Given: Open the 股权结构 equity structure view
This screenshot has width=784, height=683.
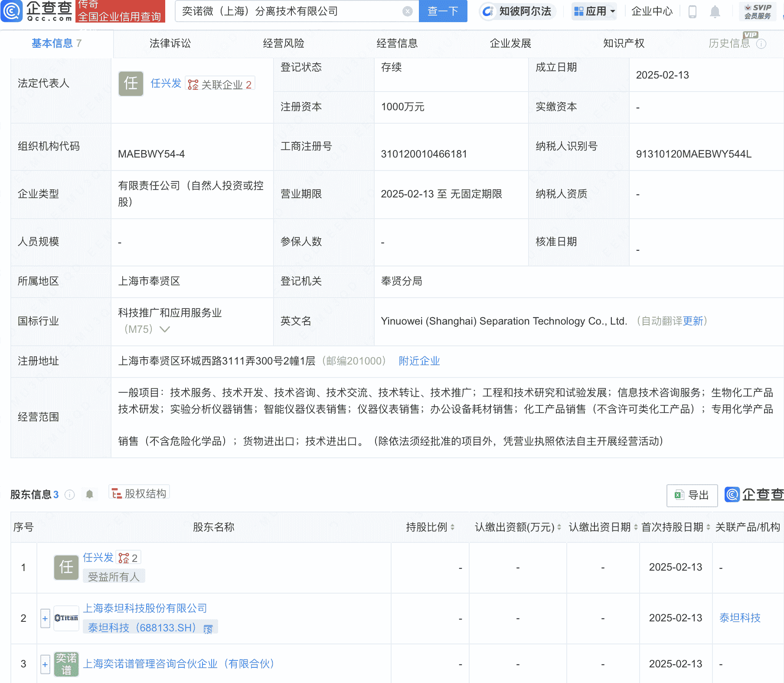Looking at the screenshot, I should [139, 493].
